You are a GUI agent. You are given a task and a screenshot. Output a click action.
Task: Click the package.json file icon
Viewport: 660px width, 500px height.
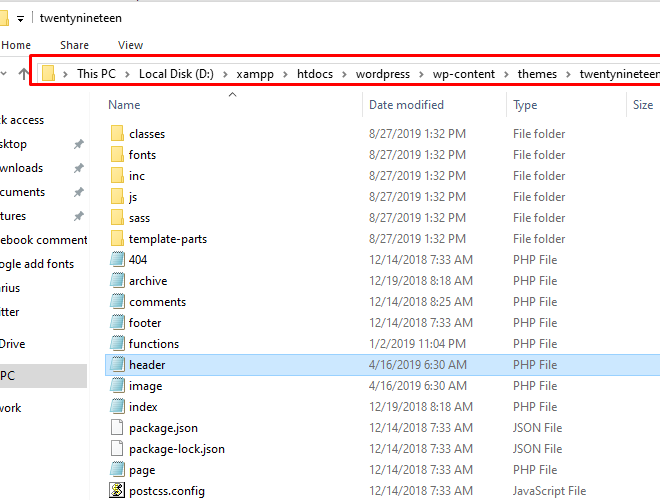click(x=117, y=428)
